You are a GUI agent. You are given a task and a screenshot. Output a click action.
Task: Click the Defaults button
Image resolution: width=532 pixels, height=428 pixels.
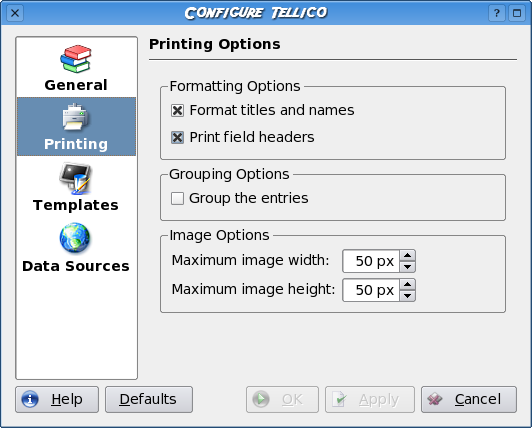[x=149, y=399]
